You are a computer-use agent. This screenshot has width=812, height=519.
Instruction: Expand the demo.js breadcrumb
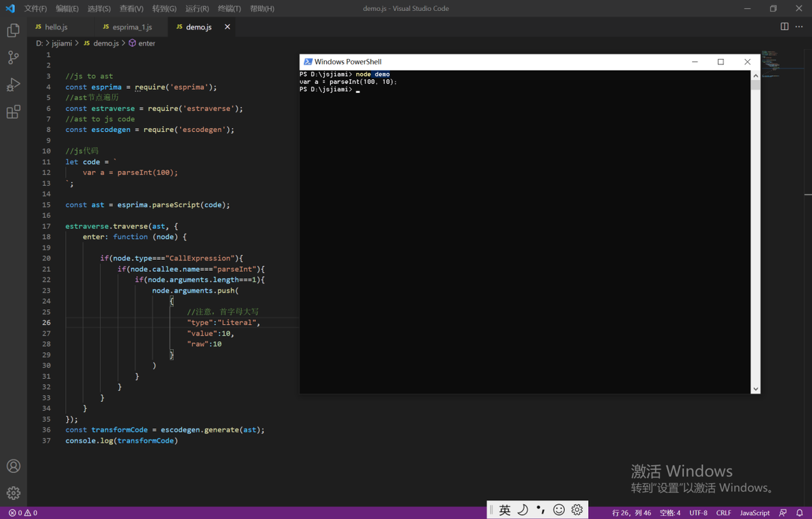coord(101,43)
